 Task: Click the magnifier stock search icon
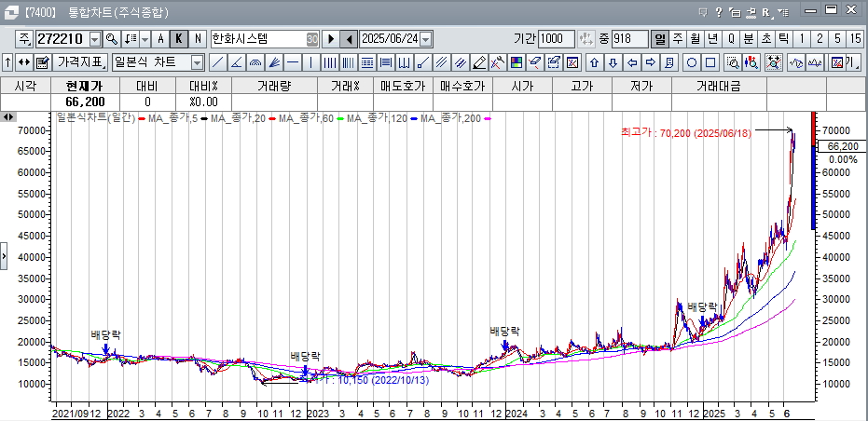click(112, 39)
